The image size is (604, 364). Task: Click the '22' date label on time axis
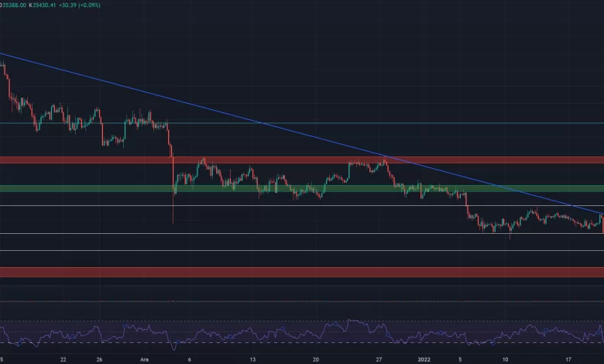coord(63,360)
